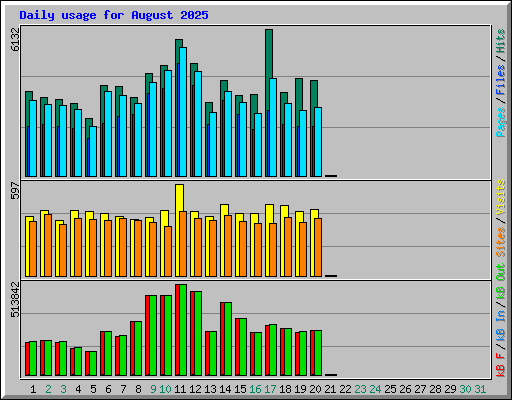Click the cyan files bar for day 20
This screenshot has width=512, height=400.
pyautogui.click(x=318, y=142)
